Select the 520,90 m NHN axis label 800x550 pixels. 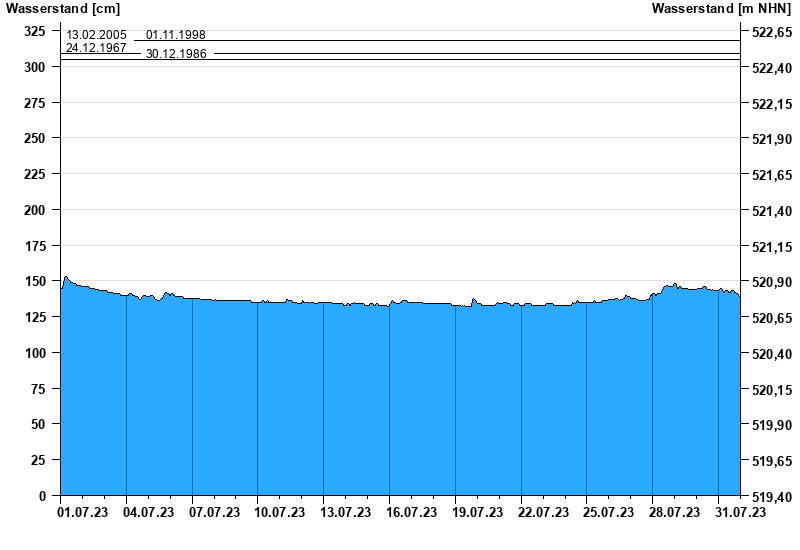[770, 283]
